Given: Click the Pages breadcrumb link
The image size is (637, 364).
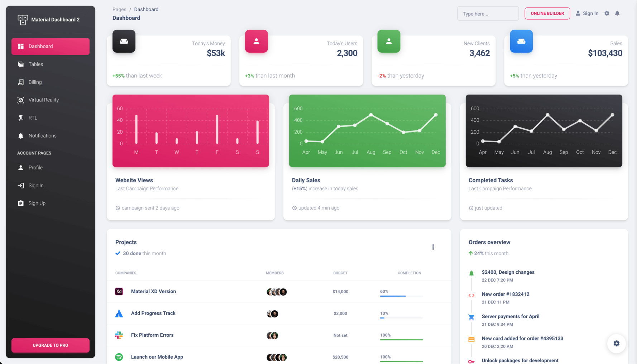Looking at the screenshot, I should click(x=119, y=9).
